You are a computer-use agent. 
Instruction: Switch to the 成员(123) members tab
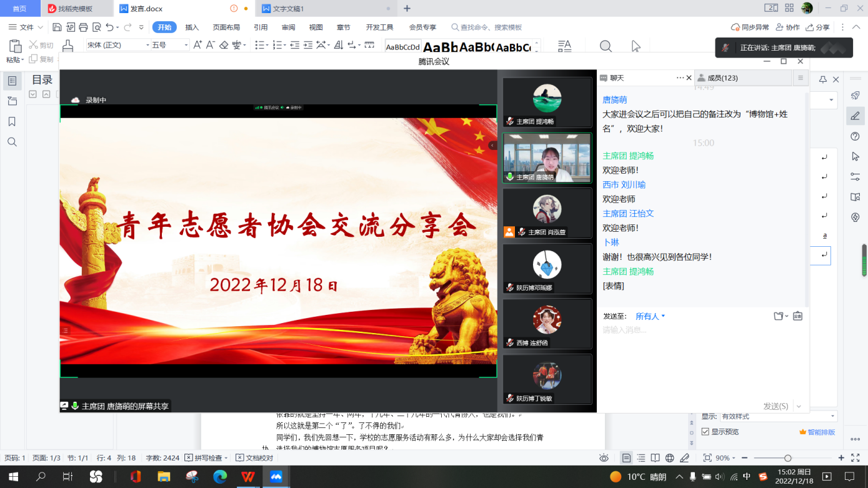[722, 78]
